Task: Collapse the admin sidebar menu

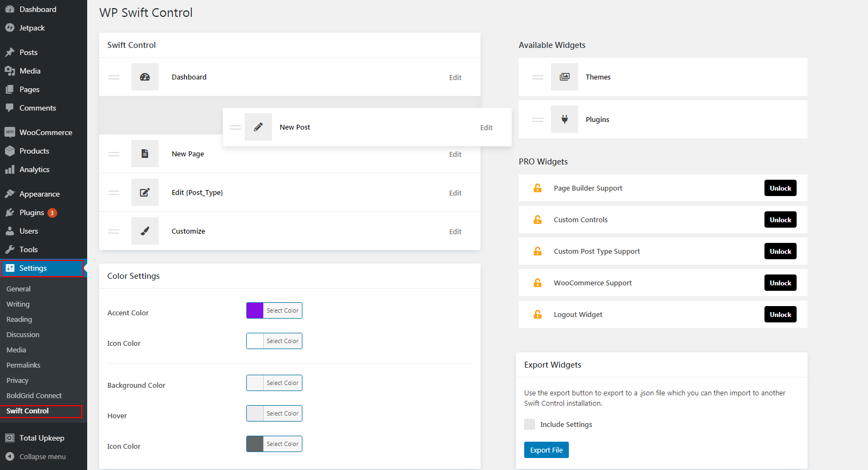Action: click(36, 456)
